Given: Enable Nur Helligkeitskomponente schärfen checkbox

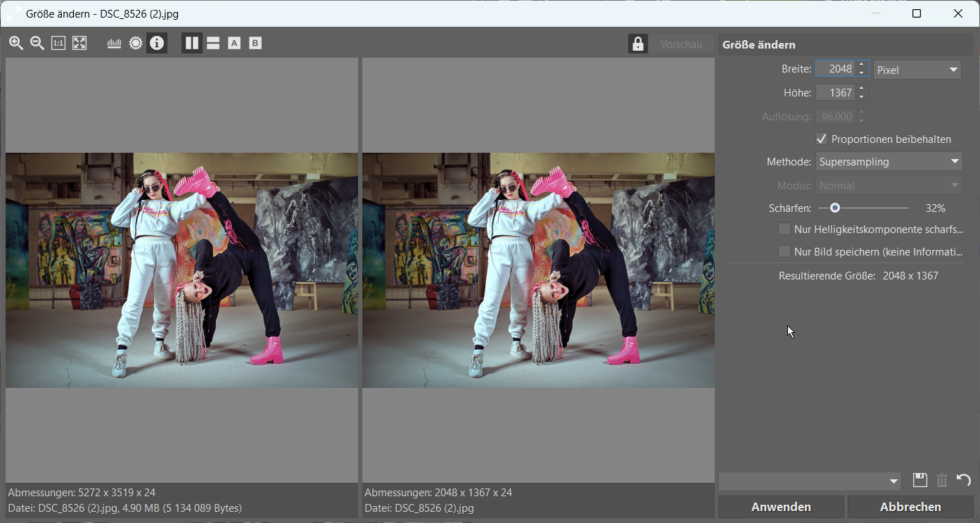Looking at the screenshot, I should point(784,229).
